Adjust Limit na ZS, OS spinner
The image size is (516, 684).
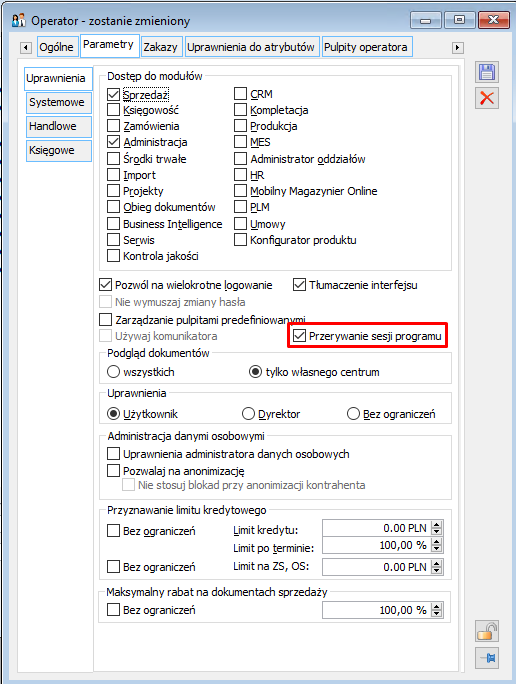point(437,567)
